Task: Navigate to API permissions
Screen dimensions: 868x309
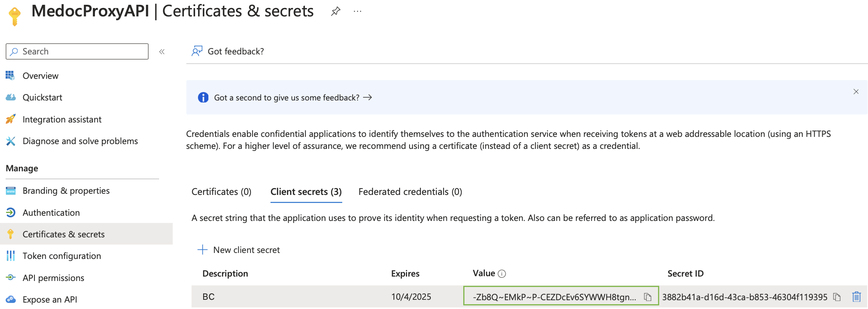Action: click(53, 278)
